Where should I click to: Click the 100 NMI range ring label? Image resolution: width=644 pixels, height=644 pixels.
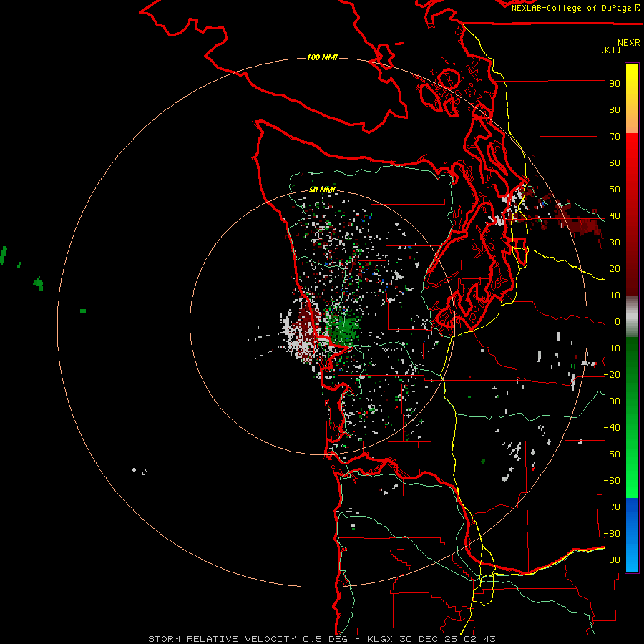(323, 57)
